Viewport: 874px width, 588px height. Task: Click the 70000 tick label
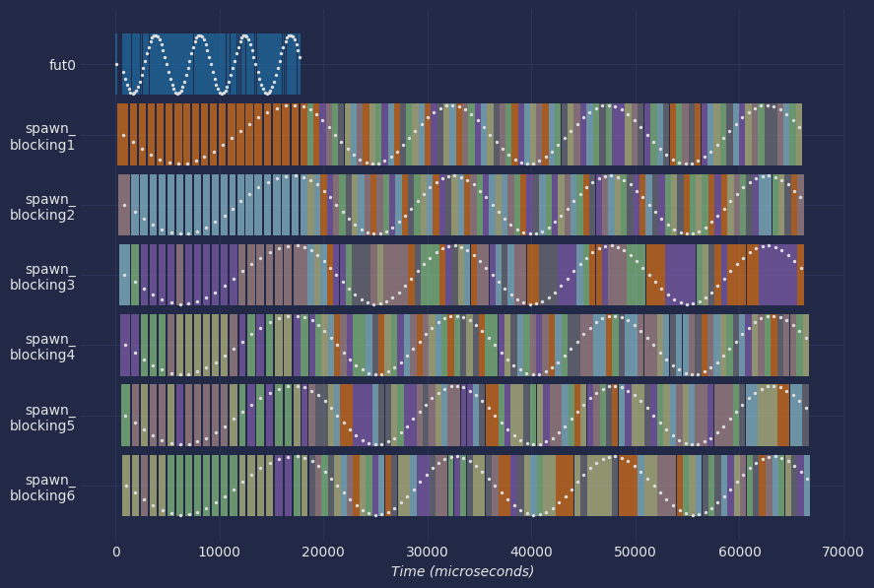coord(843,553)
